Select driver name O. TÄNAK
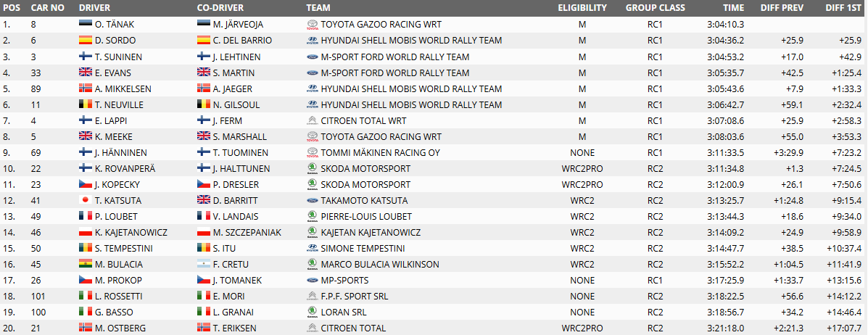The width and height of the screenshot is (868, 335). (113, 25)
